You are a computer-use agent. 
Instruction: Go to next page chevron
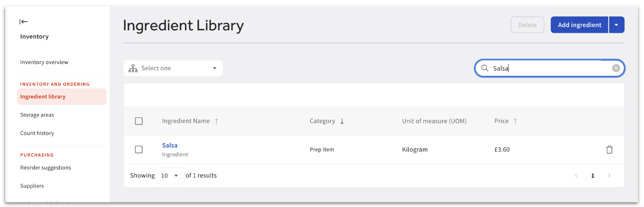[609, 176]
